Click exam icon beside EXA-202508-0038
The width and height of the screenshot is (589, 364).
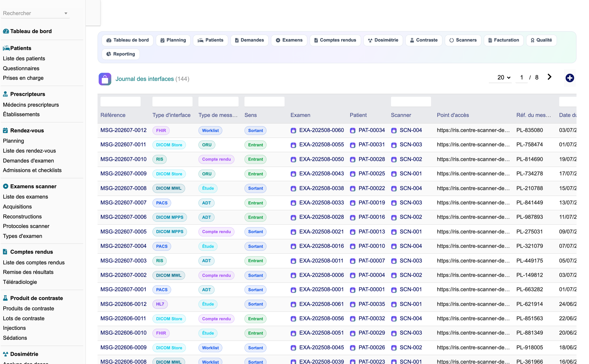coord(293,189)
